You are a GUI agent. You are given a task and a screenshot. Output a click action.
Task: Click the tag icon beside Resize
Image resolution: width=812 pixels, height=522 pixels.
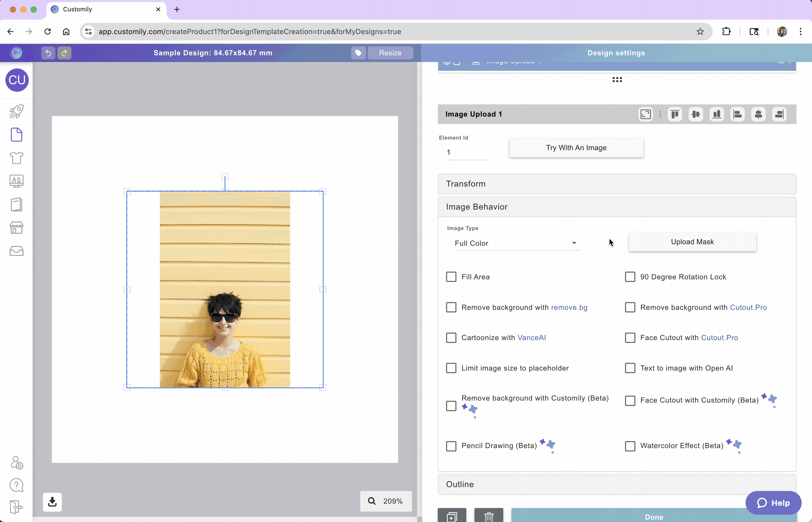tap(358, 53)
